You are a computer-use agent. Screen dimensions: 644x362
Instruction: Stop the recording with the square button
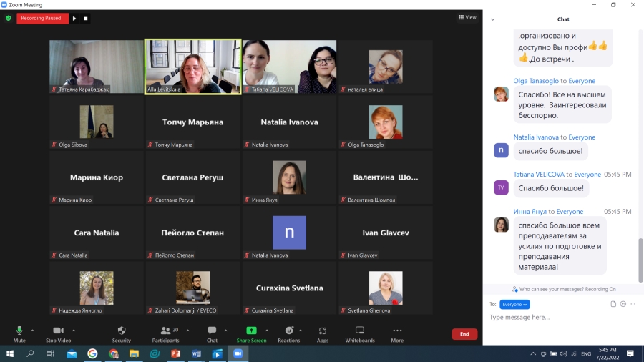point(86,18)
